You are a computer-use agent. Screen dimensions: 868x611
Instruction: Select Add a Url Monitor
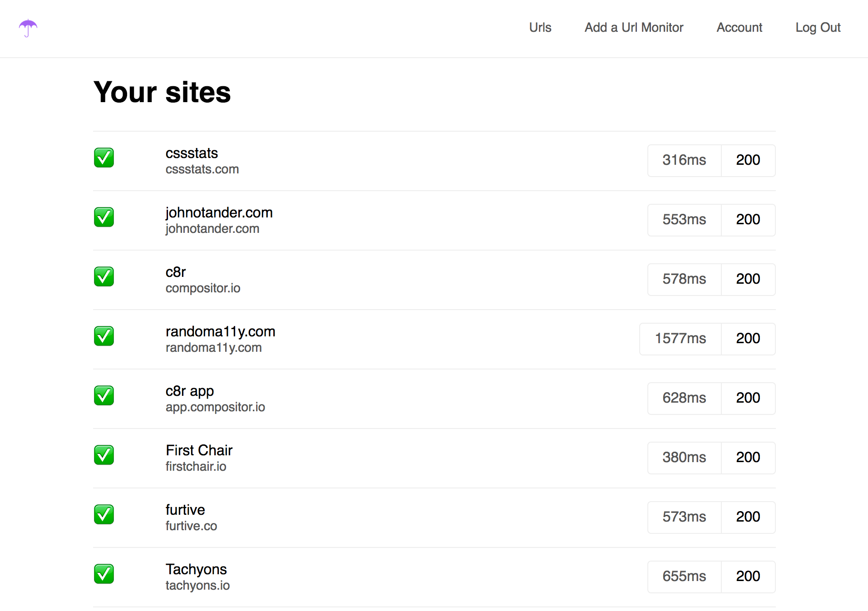[x=634, y=28]
